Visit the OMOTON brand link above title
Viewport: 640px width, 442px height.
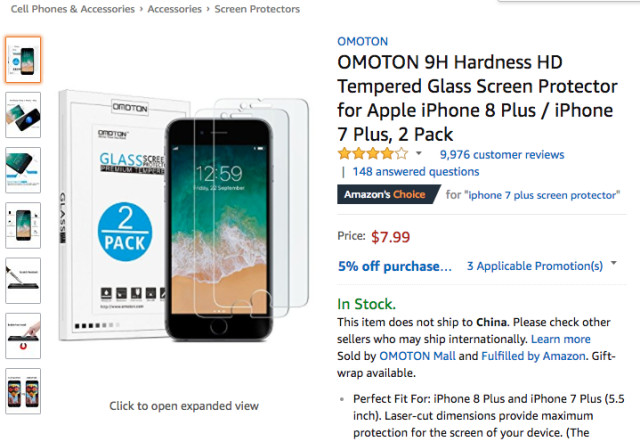pos(362,42)
